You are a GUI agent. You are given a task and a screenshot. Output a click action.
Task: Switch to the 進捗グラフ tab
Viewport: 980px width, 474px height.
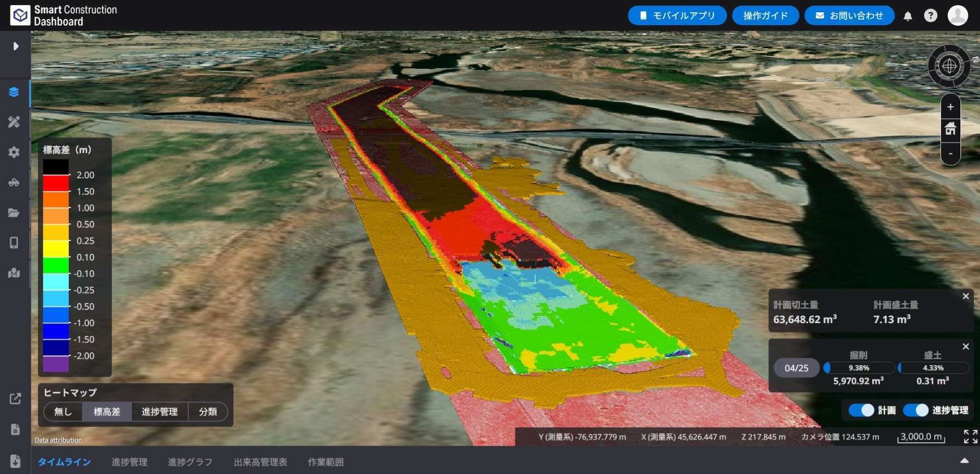pos(190,462)
